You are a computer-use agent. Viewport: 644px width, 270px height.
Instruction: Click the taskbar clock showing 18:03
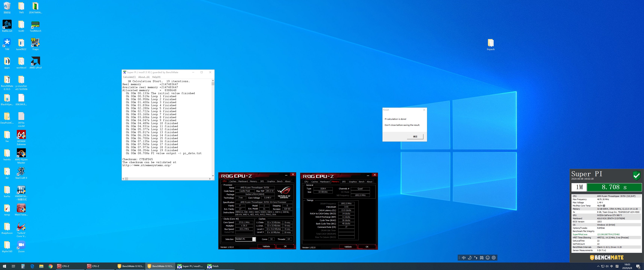pos(627,266)
